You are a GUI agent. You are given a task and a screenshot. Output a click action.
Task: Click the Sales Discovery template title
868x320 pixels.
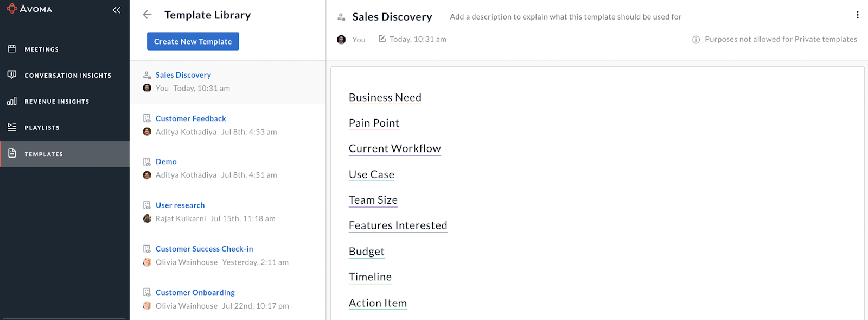tap(392, 17)
